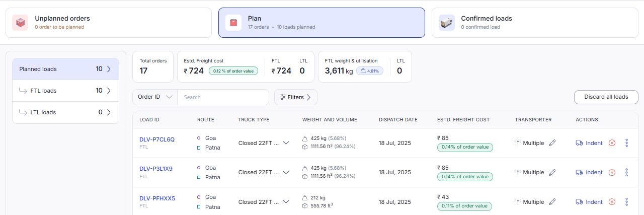Expand the Filters panel

295,97
